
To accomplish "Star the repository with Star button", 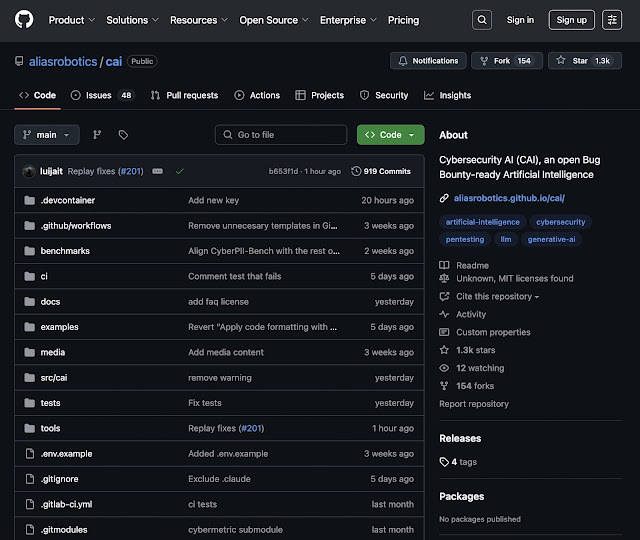I will coord(585,61).
